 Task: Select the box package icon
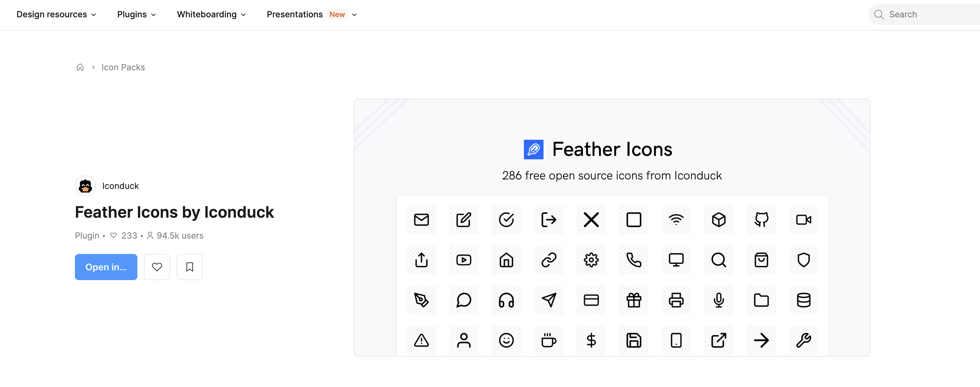[719, 220]
